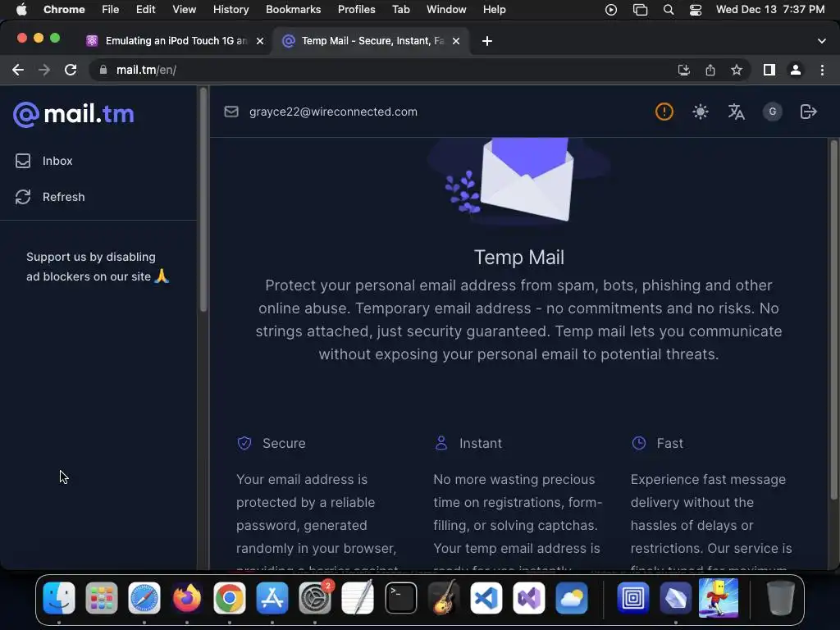Open the Apple menu
The image size is (840, 630).
pos(21,10)
